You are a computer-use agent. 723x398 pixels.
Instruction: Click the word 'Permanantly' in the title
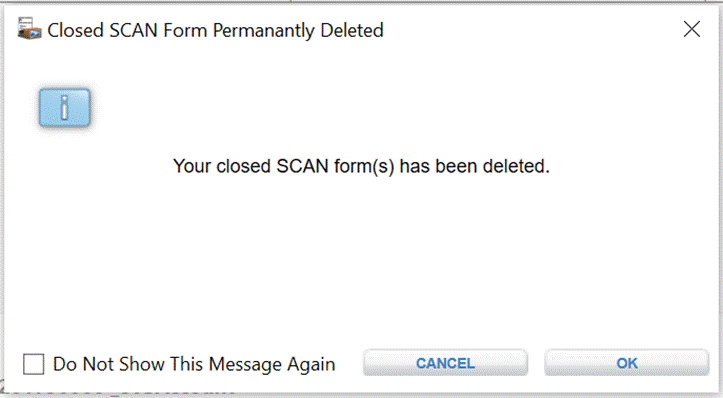coord(264,31)
